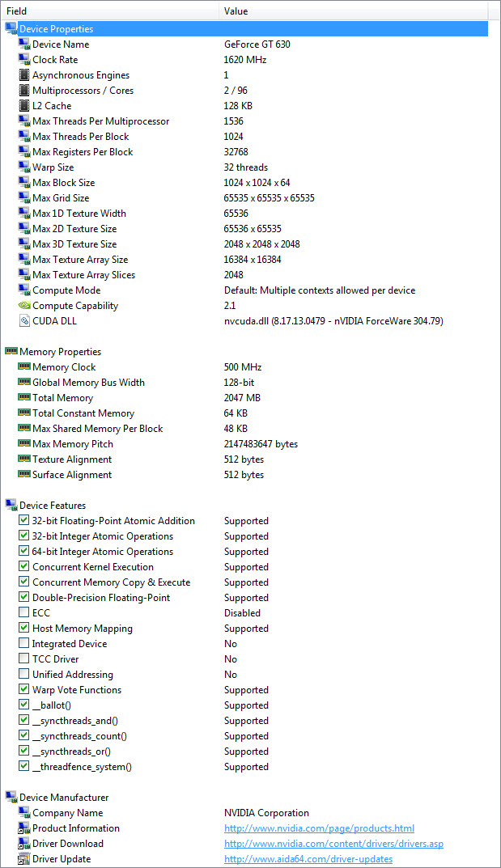Click the NVIDIA icon next to Compute Capability
Screen dimensions: 501x868
pyautogui.click(x=23, y=306)
